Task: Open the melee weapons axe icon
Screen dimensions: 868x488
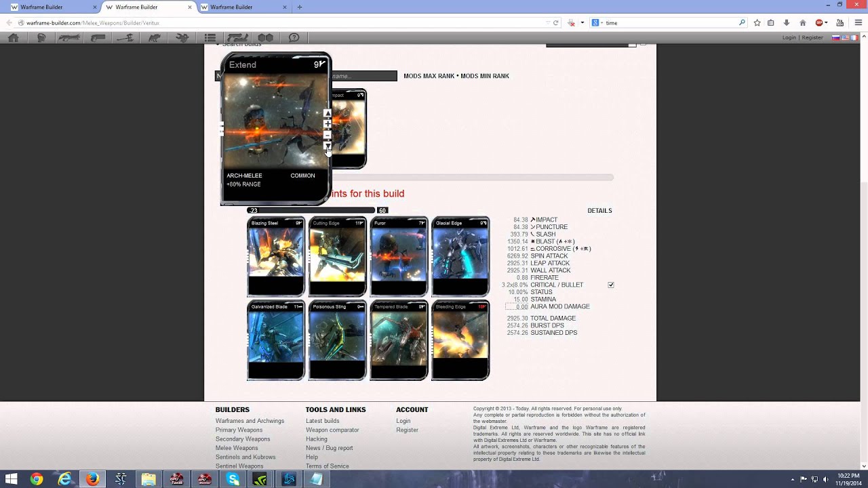Action: coord(125,38)
